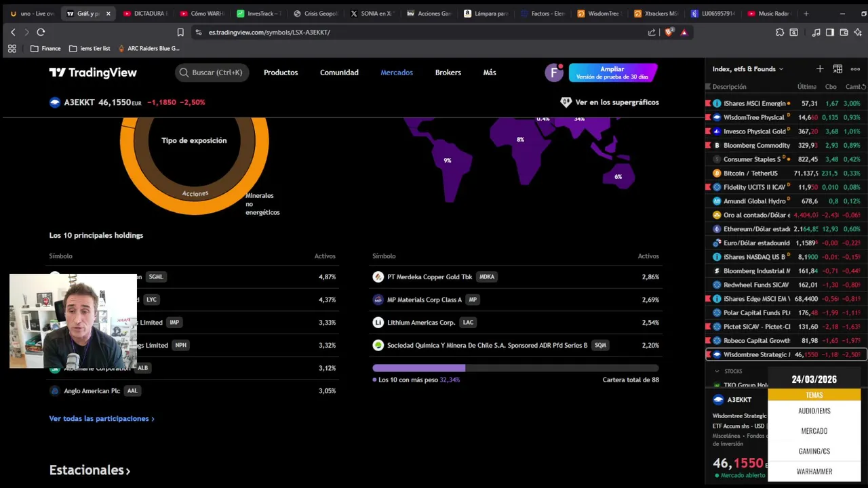Viewport: 868px width, 488px height.
Task: Open the Mercados menu
Action: click(x=397, y=73)
